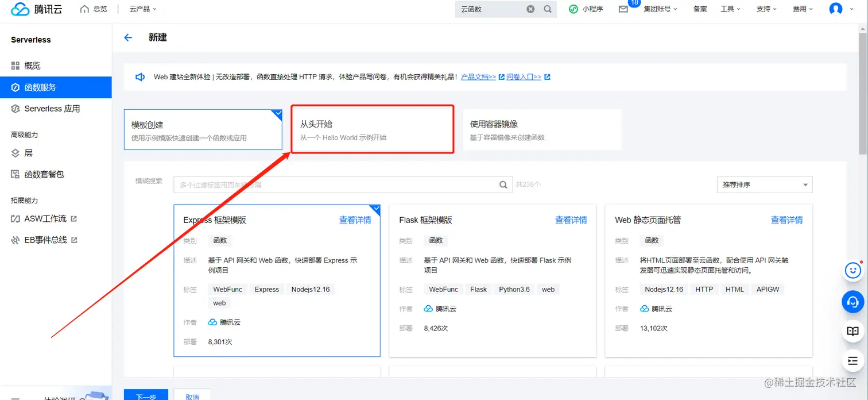The height and width of the screenshot is (400, 868).
Task: Click the template search magnifier icon
Action: [x=503, y=184]
